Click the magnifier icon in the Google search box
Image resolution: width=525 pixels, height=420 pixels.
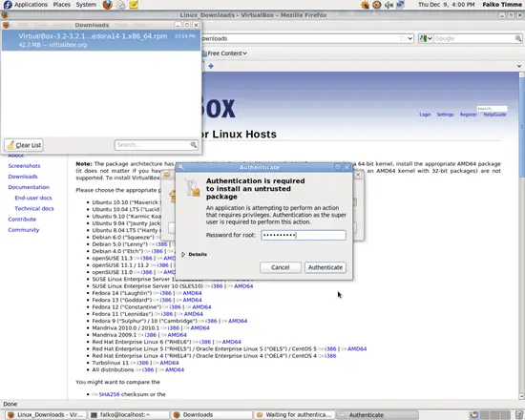[x=518, y=38]
